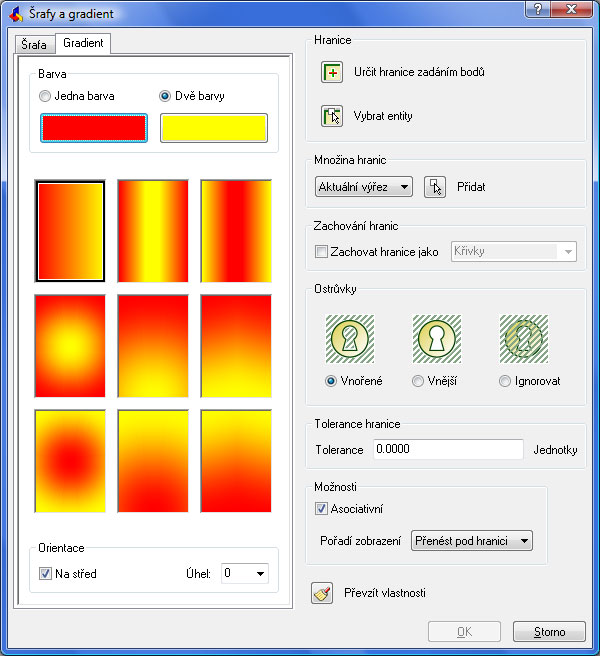This screenshot has width=600, height=656.
Task: Click the nested islands keyhole icon
Action: (350, 339)
